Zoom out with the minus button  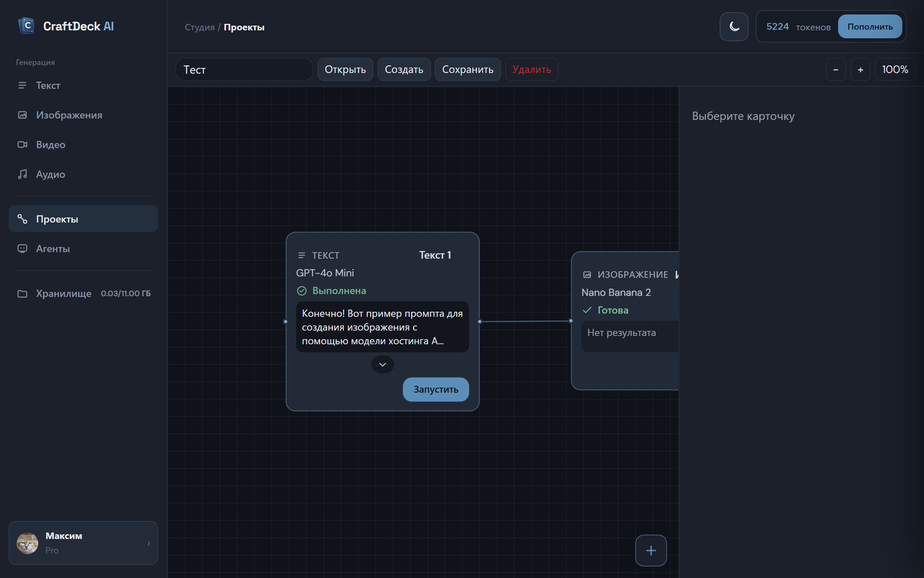point(836,70)
